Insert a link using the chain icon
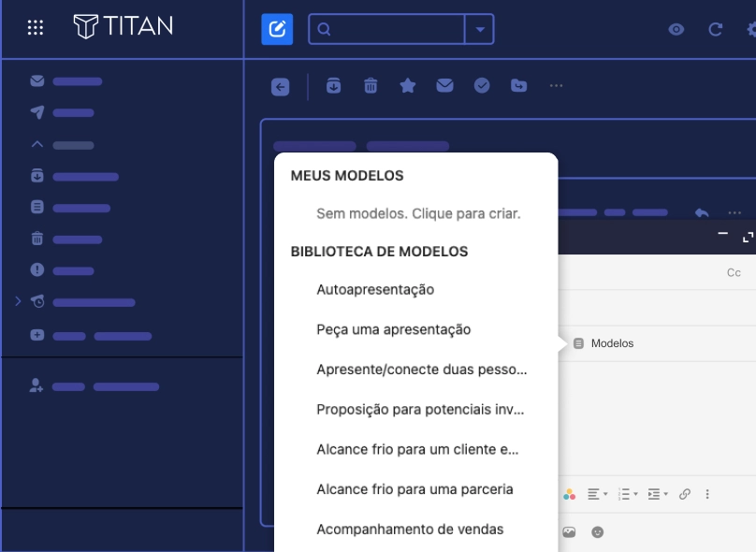Screen dimensions: 756x552 [685, 494]
